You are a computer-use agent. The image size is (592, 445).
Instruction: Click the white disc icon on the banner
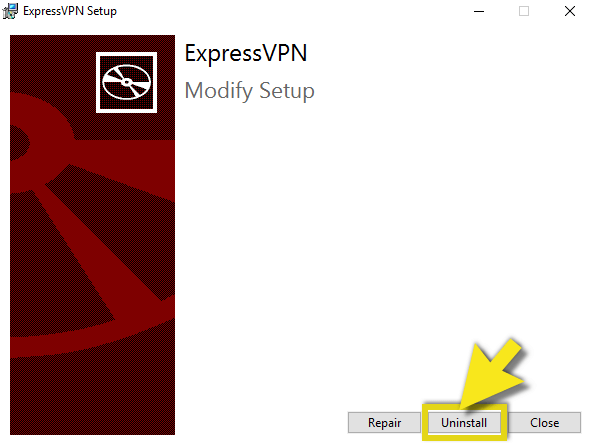pos(126,82)
